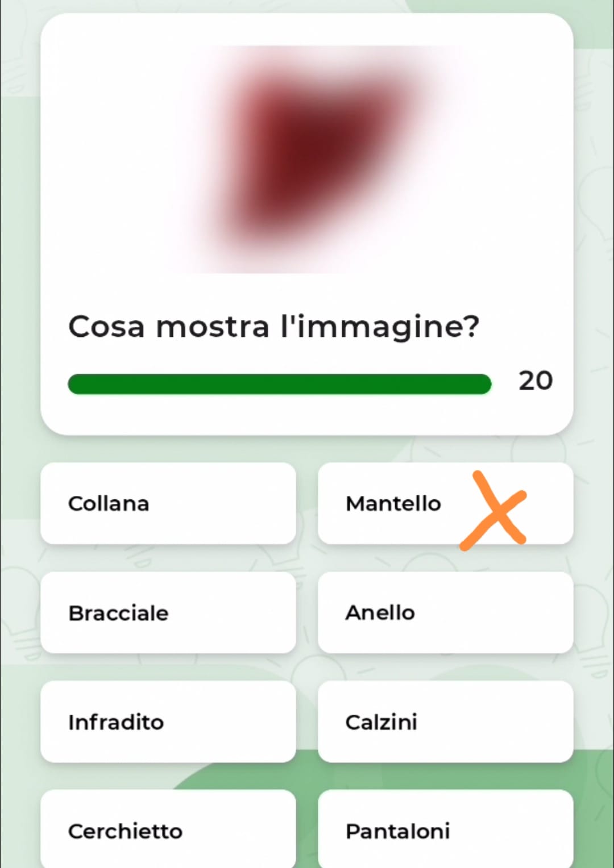Pick the Cerchietto answer

coord(168,831)
